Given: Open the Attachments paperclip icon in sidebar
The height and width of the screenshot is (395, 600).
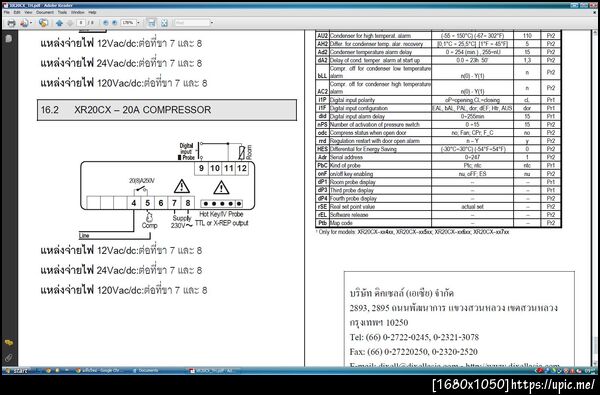Looking at the screenshot, I should tap(9, 357).
